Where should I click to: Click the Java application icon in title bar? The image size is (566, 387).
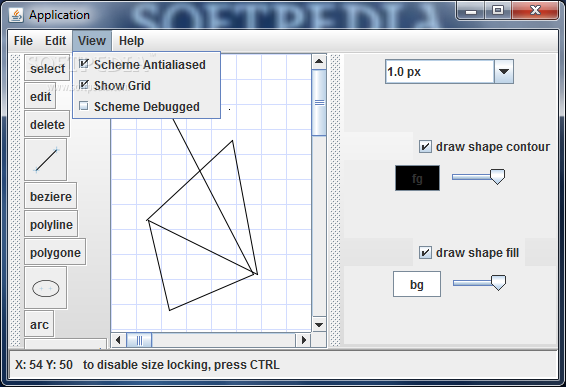(x=16, y=15)
